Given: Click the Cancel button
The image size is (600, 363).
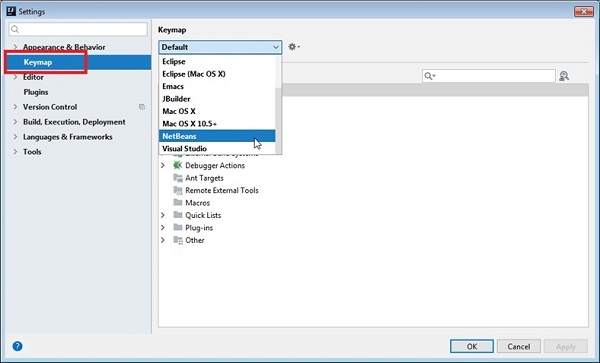Looking at the screenshot, I should (x=518, y=346).
